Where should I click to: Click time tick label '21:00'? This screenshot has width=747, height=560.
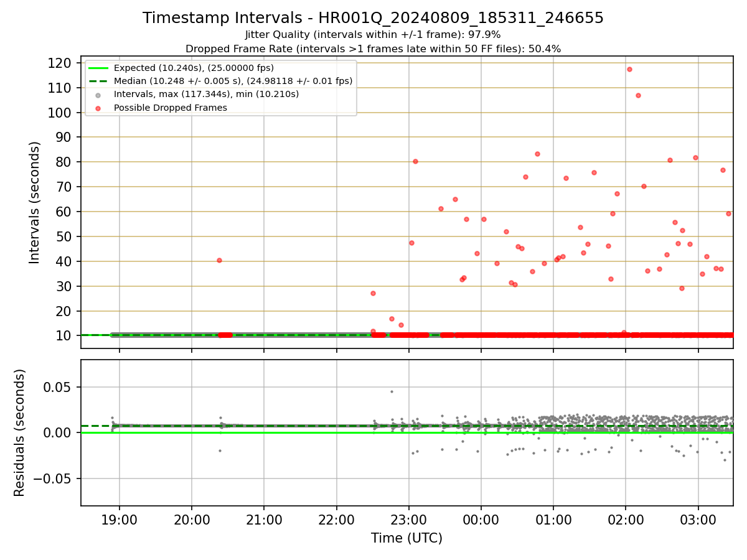264,519
